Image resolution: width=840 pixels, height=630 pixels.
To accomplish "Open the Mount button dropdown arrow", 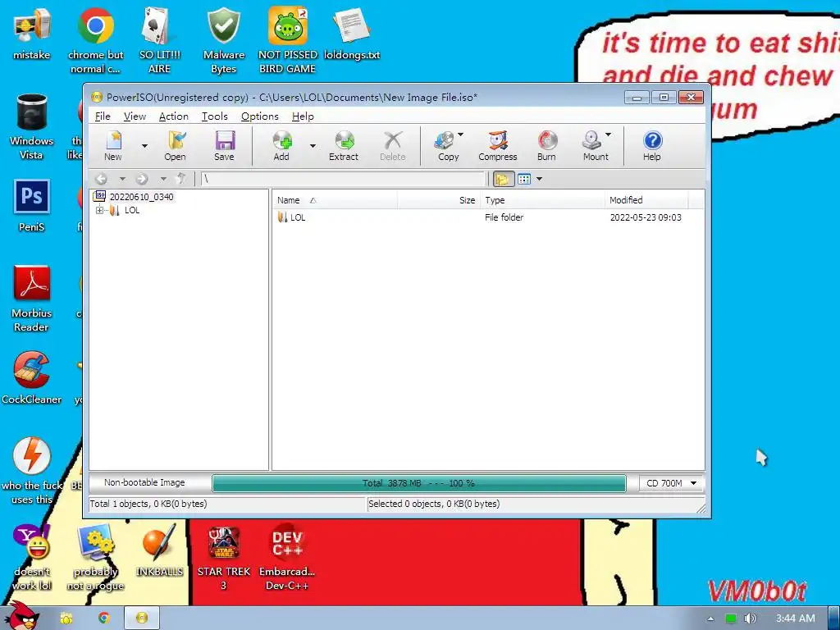I will pos(608,135).
